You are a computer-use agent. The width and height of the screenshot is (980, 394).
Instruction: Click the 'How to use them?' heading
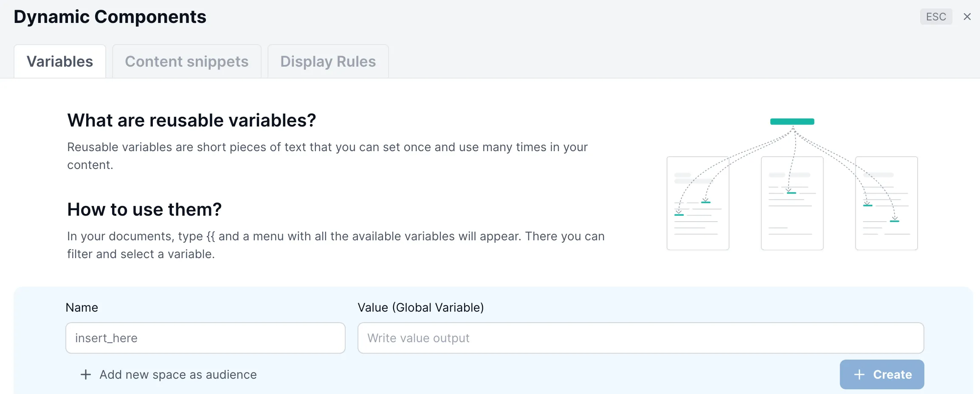pos(144,209)
